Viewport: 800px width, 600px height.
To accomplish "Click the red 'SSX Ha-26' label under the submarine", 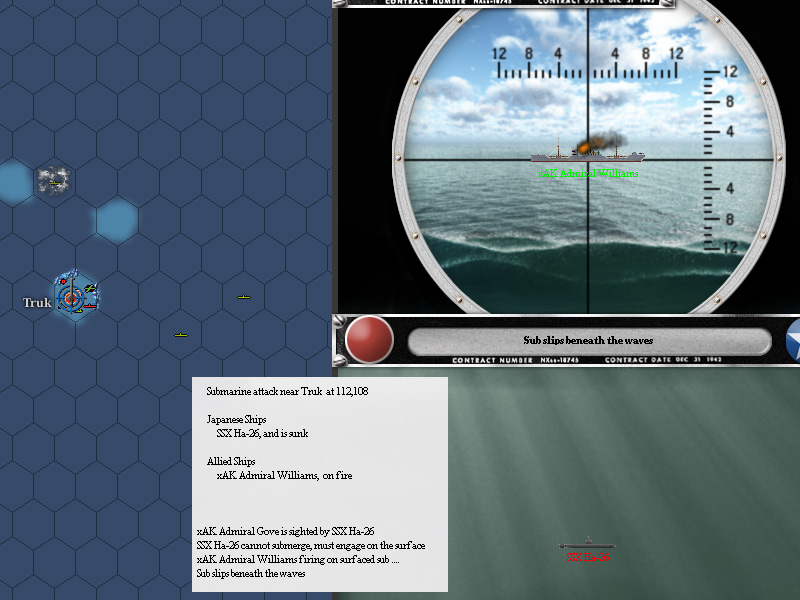I will tap(588, 558).
